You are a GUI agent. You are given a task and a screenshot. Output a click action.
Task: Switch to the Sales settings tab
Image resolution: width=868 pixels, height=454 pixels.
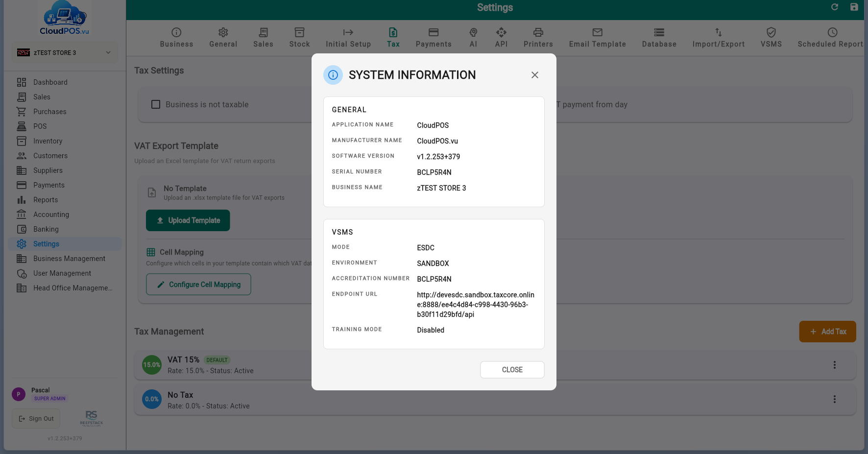[264, 38]
